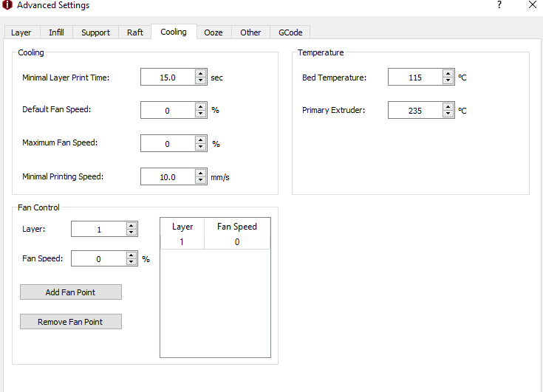Select the Raft tab

tap(135, 32)
